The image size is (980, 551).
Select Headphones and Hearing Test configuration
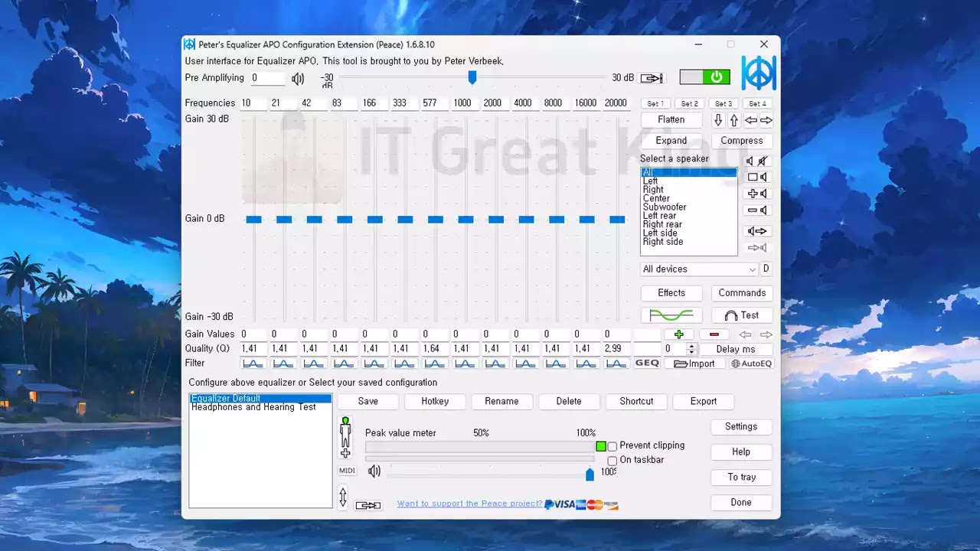[x=253, y=407]
